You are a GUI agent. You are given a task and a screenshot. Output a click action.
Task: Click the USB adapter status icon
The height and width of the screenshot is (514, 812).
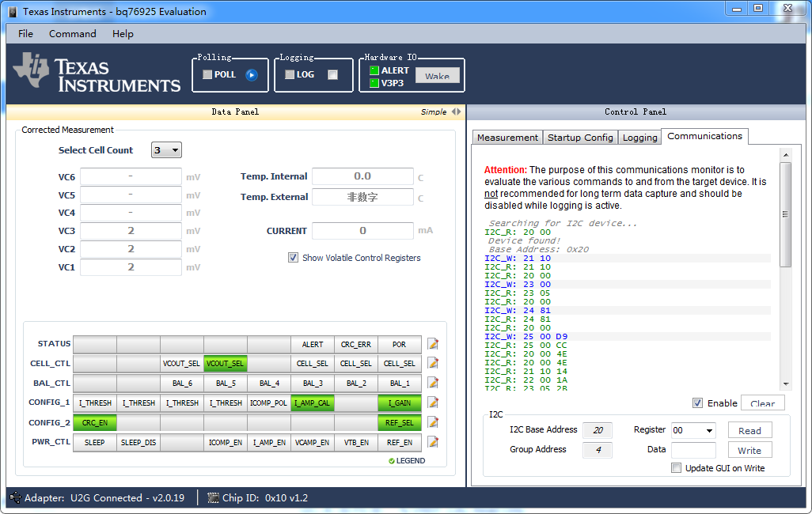16,498
